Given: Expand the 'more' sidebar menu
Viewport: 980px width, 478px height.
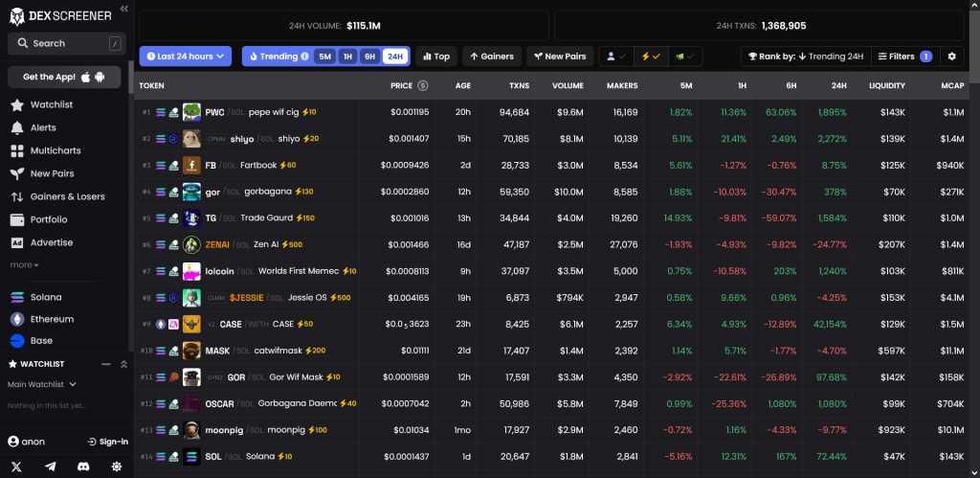Looking at the screenshot, I should pyautogui.click(x=24, y=265).
